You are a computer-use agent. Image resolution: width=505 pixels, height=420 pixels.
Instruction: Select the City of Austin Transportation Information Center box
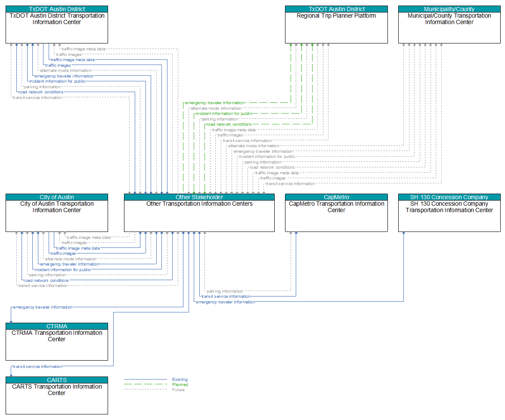57,213
